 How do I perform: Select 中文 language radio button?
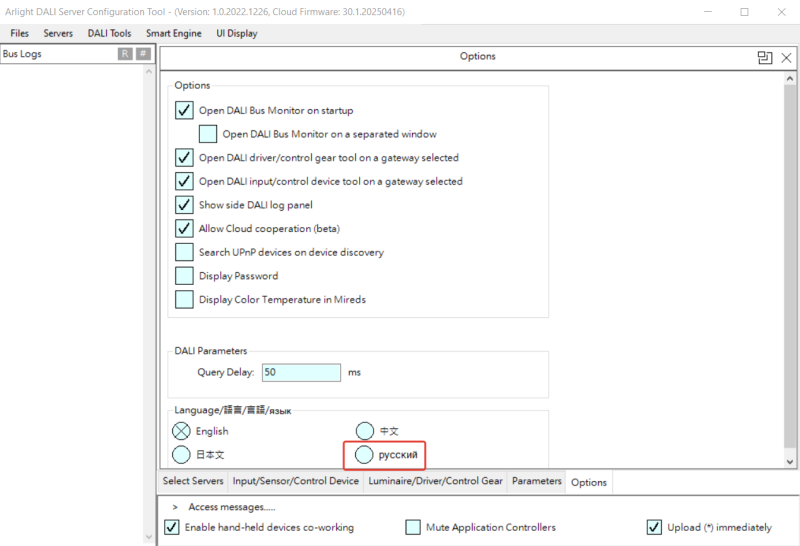tap(365, 431)
